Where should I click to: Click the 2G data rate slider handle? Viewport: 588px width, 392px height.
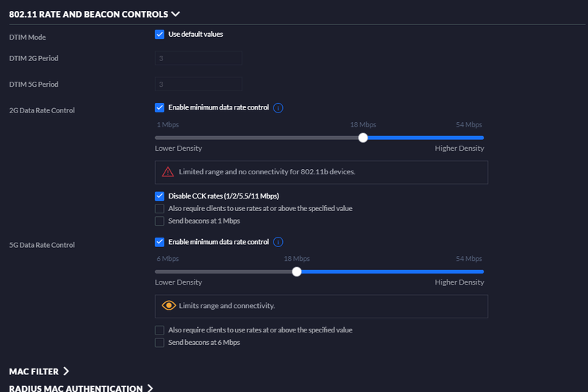coord(363,138)
